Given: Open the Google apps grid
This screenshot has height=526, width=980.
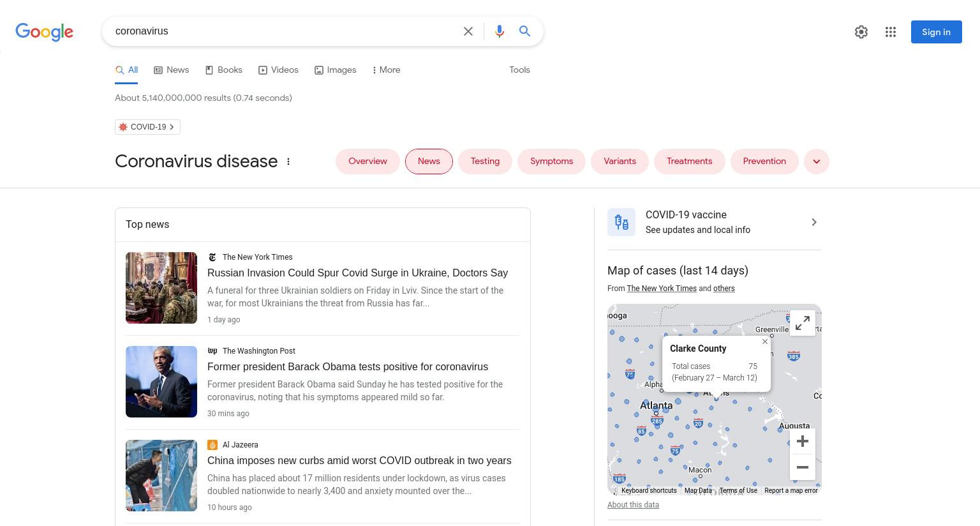Looking at the screenshot, I should pyautogui.click(x=891, y=32).
